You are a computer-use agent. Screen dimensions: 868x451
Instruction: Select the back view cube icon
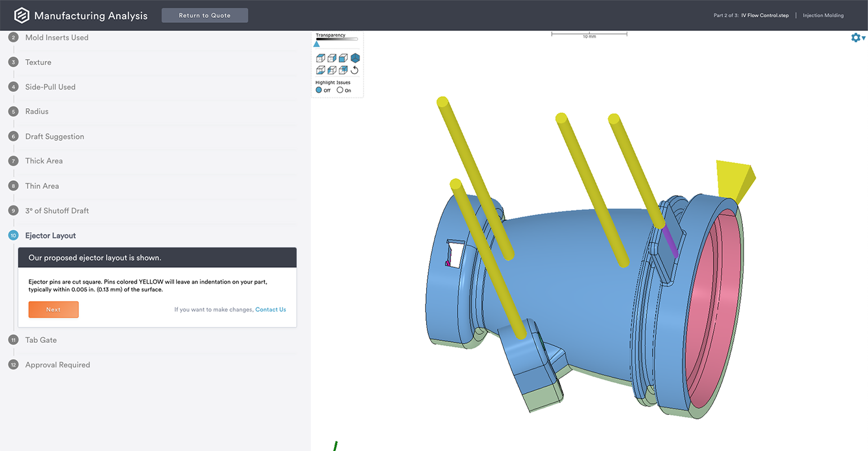(x=343, y=70)
